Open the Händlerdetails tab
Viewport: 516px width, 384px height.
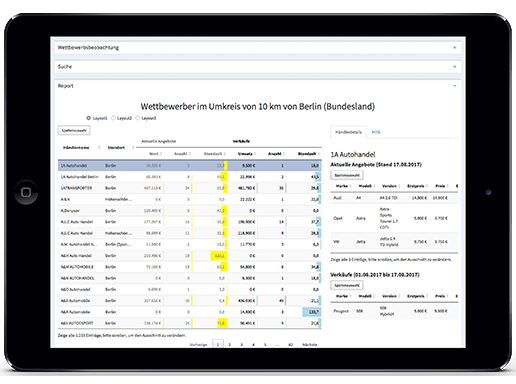coord(348,132)
